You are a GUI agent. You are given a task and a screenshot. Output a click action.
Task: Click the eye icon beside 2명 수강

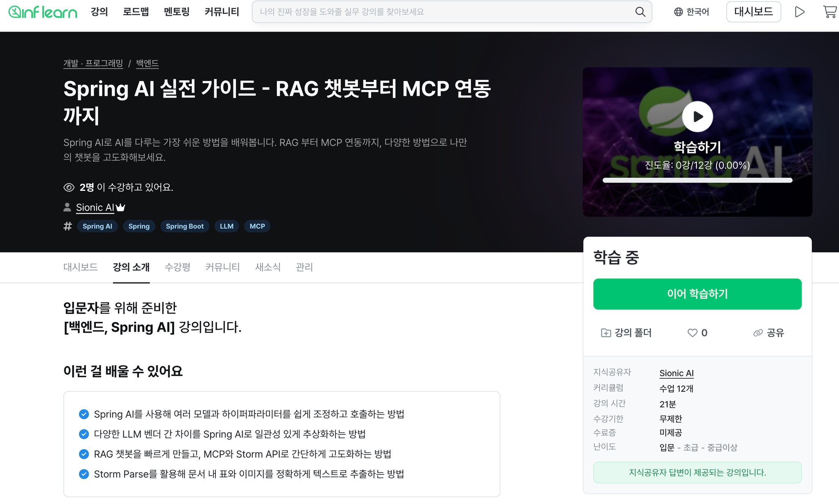(x=69, y=188)
